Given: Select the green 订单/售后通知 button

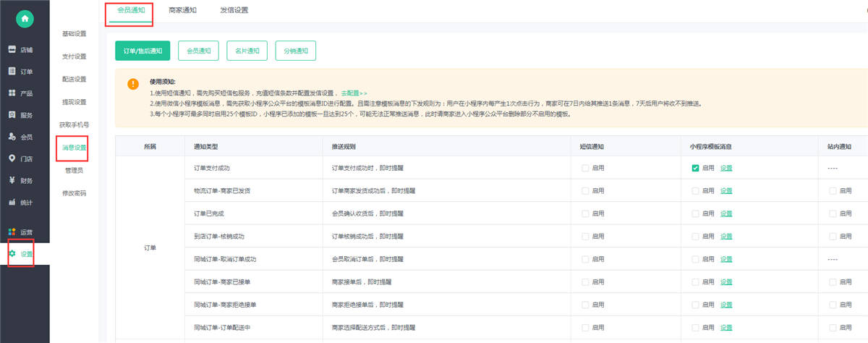Looking at the screenshot, I should 142,51.
